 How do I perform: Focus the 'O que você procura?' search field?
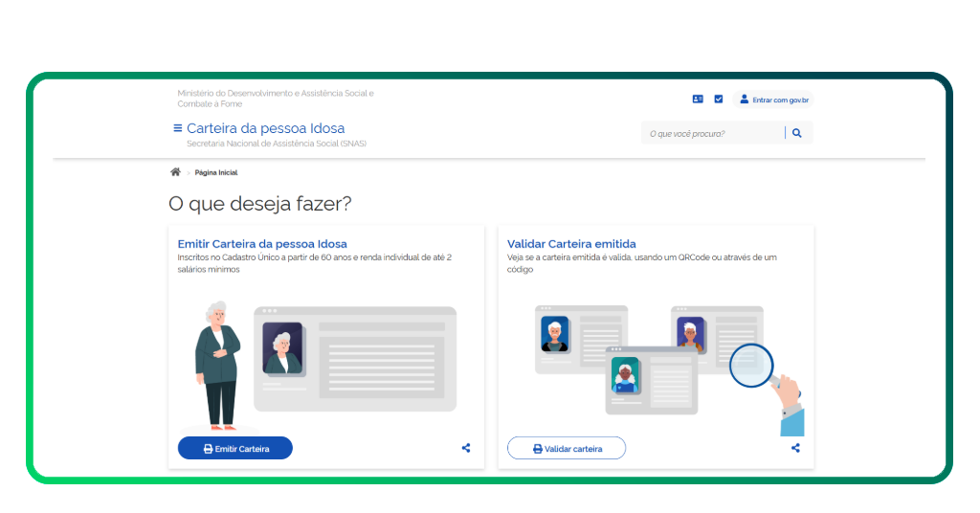(711, 134)
